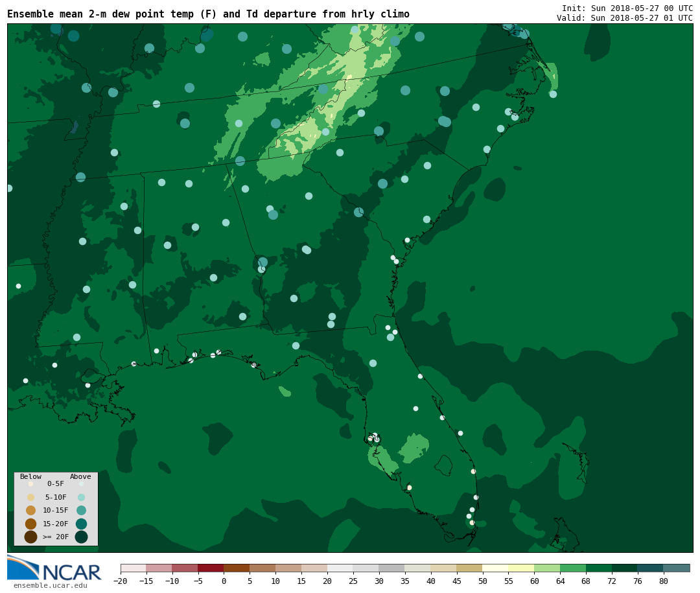Click the '-10' colorbar tick label
This screenshot has height=593, width=700.
(x=172, y=581)
